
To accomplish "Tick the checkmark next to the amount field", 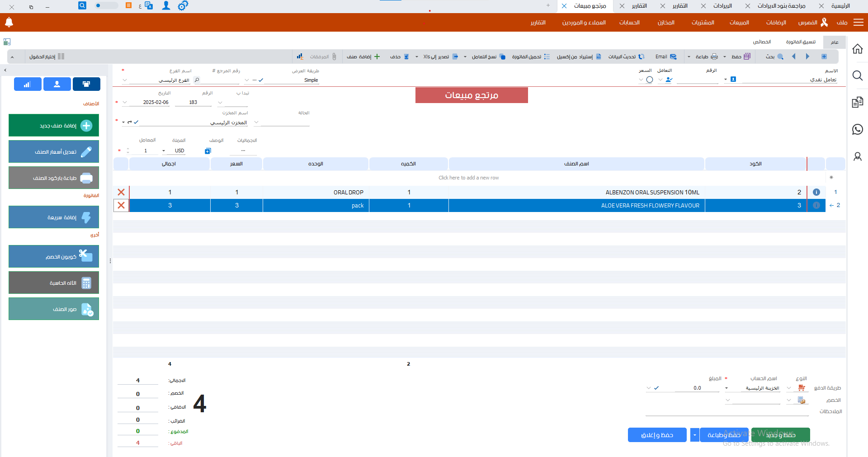I will (656, 388).
